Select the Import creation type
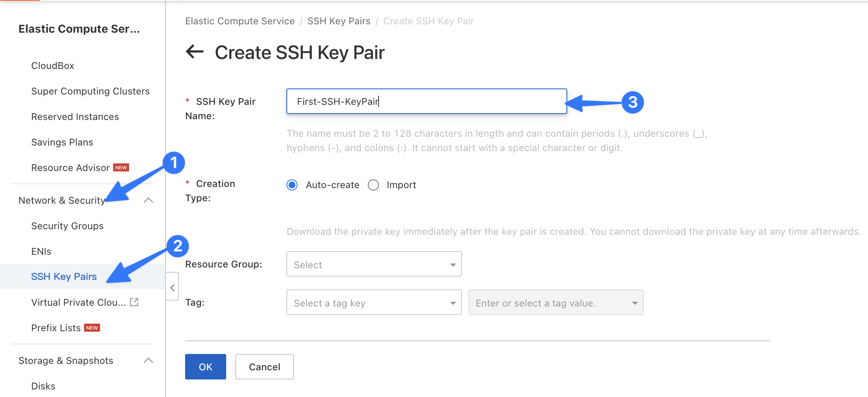The height and width of the screenshot is (397, 868). point(373,185)
